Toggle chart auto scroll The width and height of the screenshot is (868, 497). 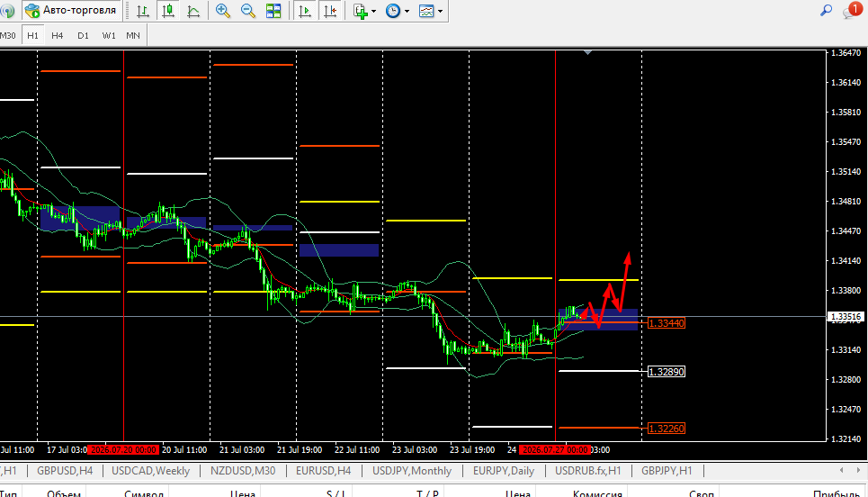(304, 11)
